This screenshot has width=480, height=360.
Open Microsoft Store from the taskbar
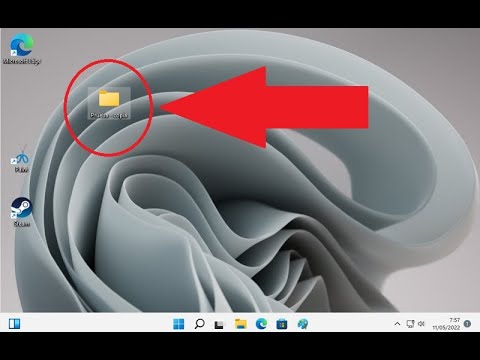click(282, 324)
